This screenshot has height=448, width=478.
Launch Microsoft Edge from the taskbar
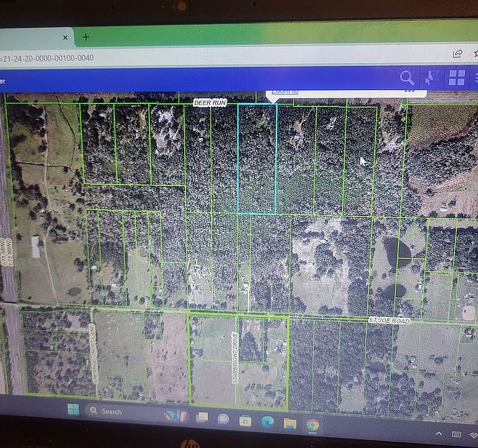click(x=268, y=422)
